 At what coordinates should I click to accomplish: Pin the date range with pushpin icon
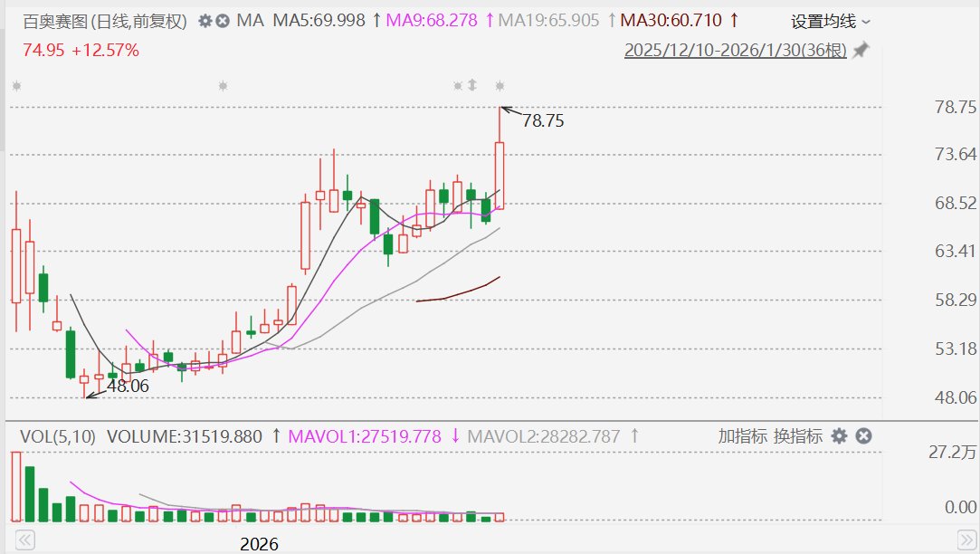[861, 50]
